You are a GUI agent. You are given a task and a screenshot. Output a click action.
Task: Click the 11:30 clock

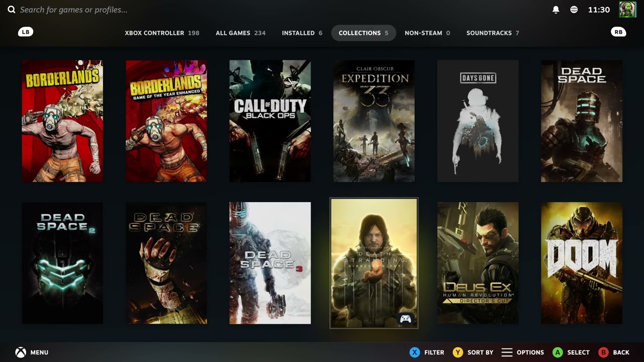click(599, 10)
